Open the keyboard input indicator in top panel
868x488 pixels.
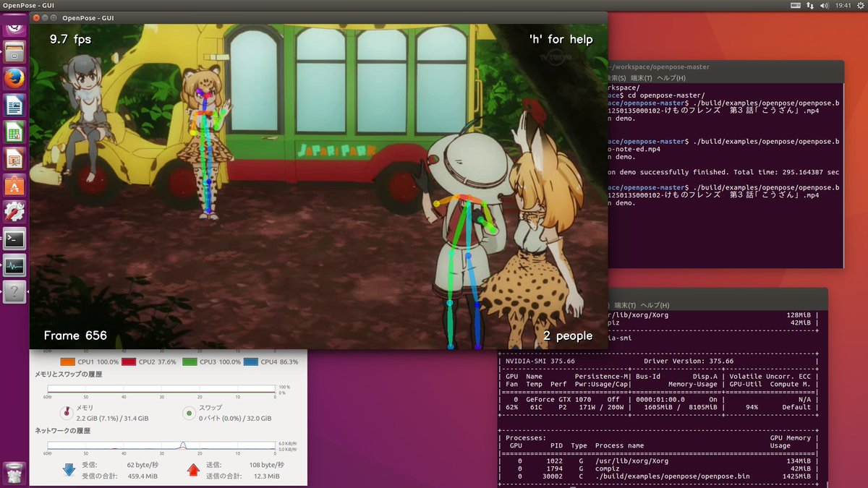coord(795,6)
